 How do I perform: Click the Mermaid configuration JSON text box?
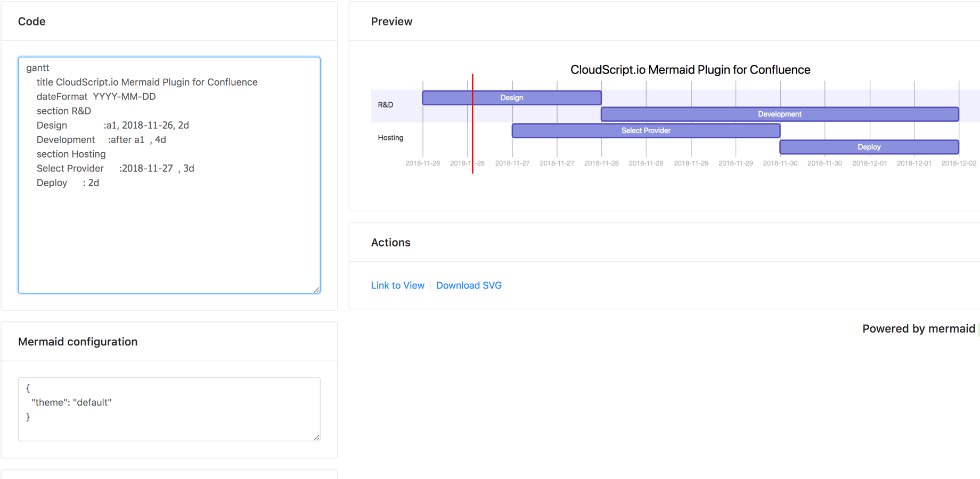coord(169,409)
